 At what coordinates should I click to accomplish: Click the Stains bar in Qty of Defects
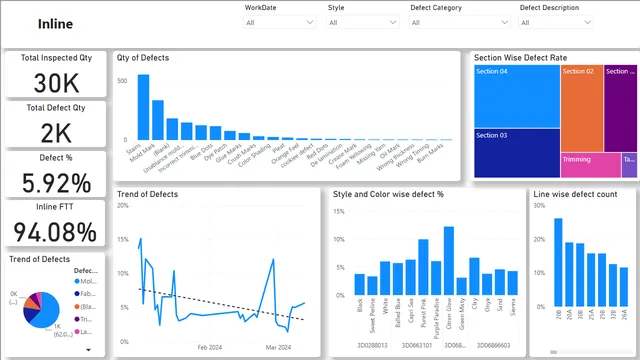pyautogui.click(x=143, y=107)
